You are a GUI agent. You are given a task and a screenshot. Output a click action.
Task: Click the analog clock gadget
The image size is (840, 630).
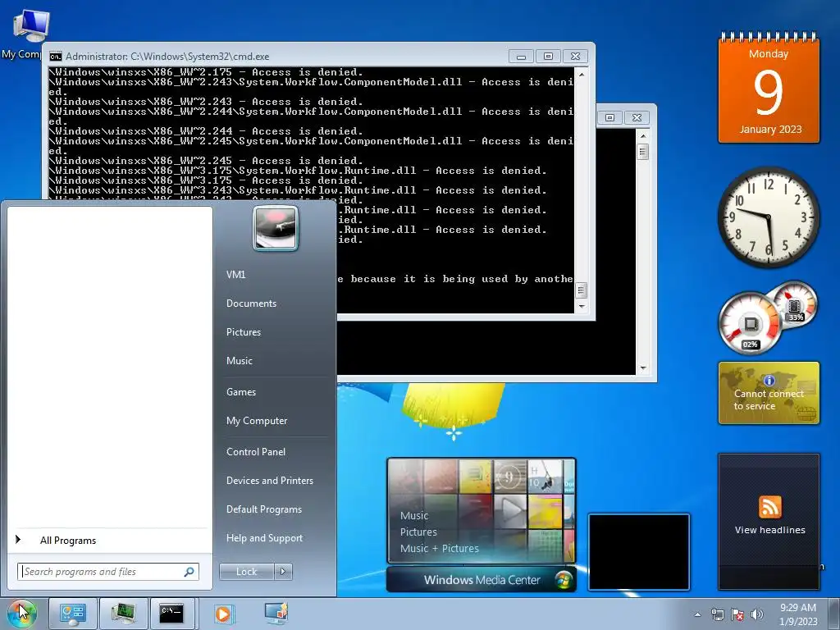[x=769, y=216]
